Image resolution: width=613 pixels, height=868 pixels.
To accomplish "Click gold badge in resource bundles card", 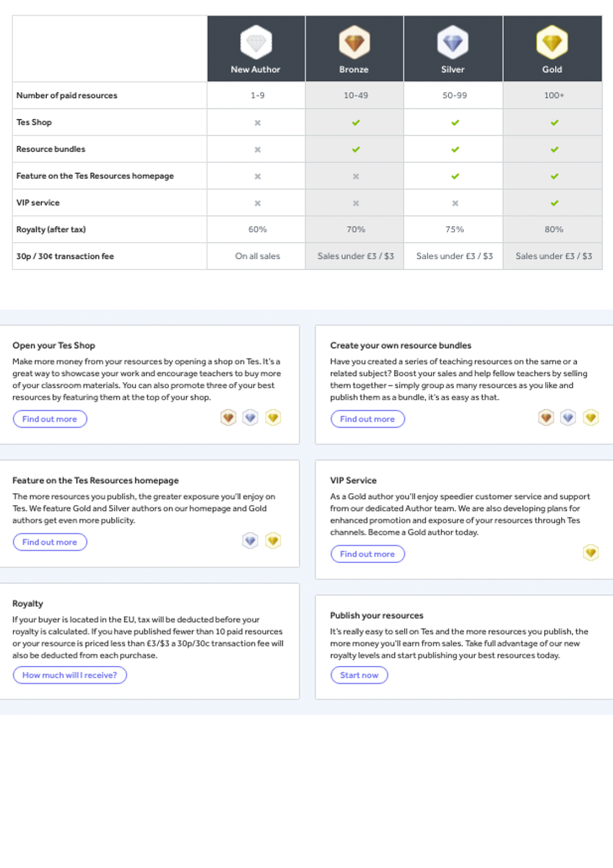I will click(590, 418).
